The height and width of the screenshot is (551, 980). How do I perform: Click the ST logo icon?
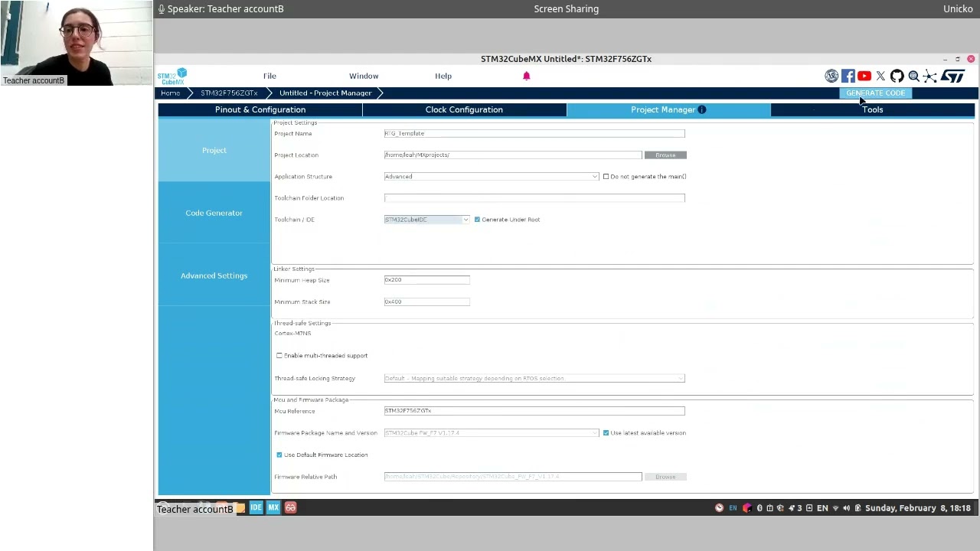[x=952, y=76]
